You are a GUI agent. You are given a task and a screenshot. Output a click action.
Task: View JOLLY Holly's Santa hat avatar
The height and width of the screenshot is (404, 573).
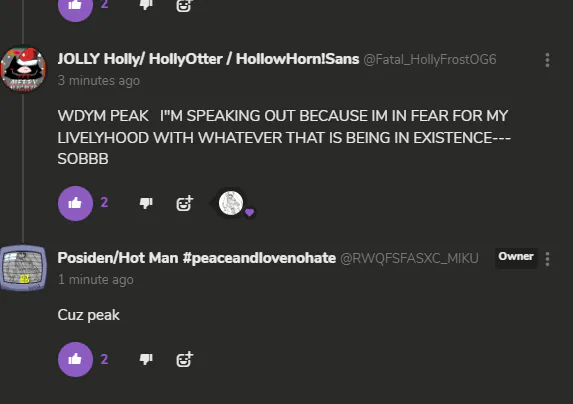pyautogui.click(x=23, y=69)
